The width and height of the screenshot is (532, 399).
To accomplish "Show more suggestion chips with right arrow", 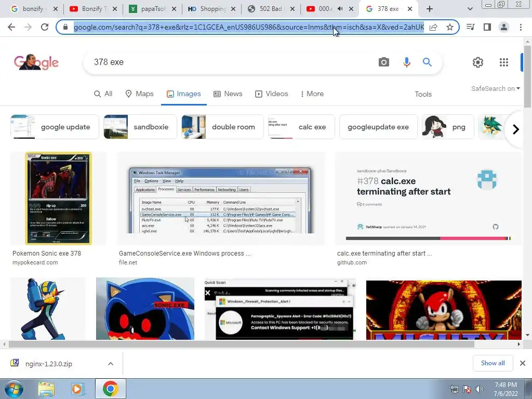I will click(x=516, y=129).
